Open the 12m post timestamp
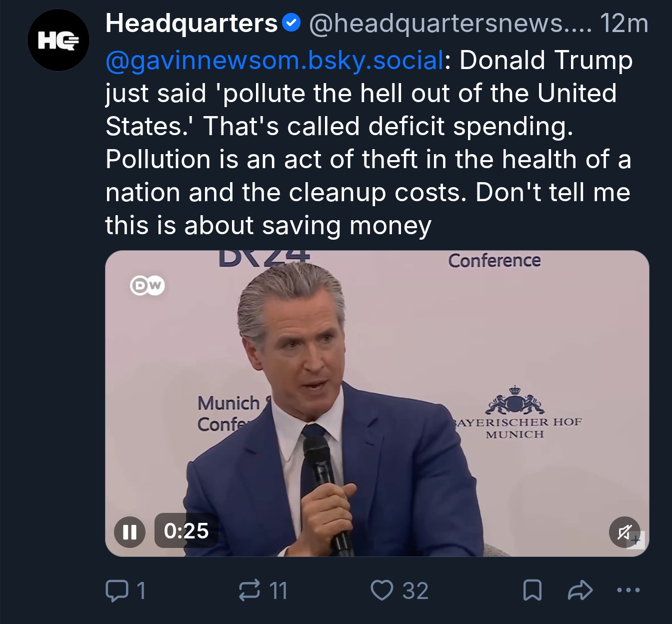Image resolution: width=672 pixels, height=624 pixels. coord(623,24)
